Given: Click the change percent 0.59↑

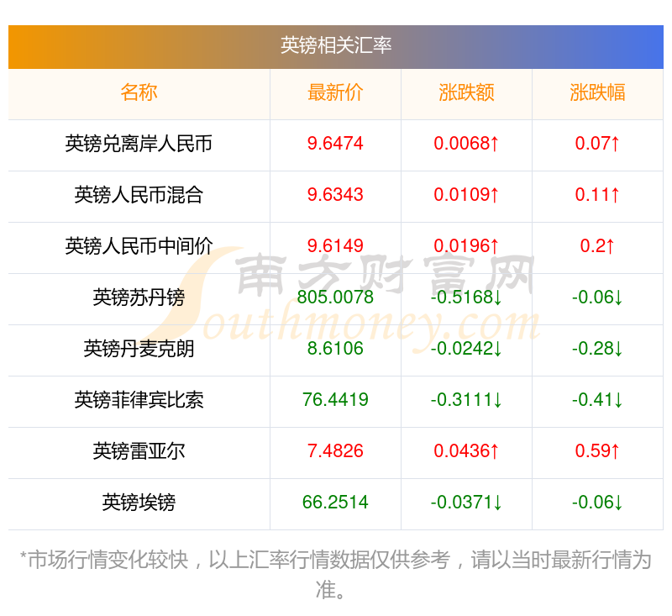Looking at the screenshot, I should [597, 451].
